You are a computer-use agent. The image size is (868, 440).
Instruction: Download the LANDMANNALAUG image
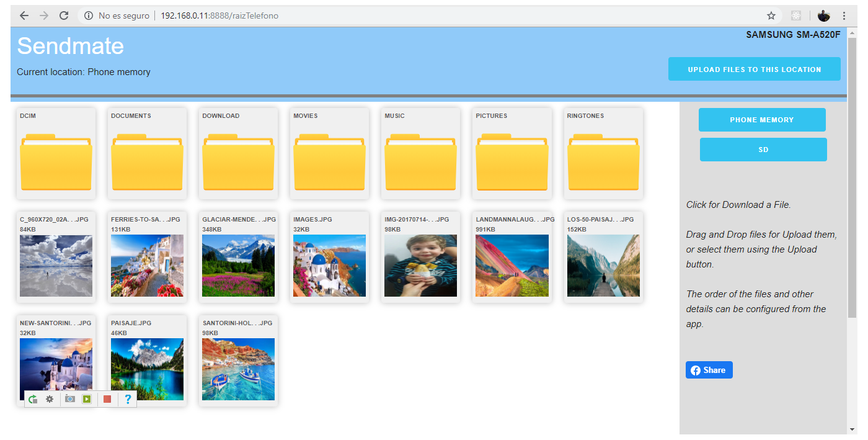pyautogui.click(x=511, y=266)
